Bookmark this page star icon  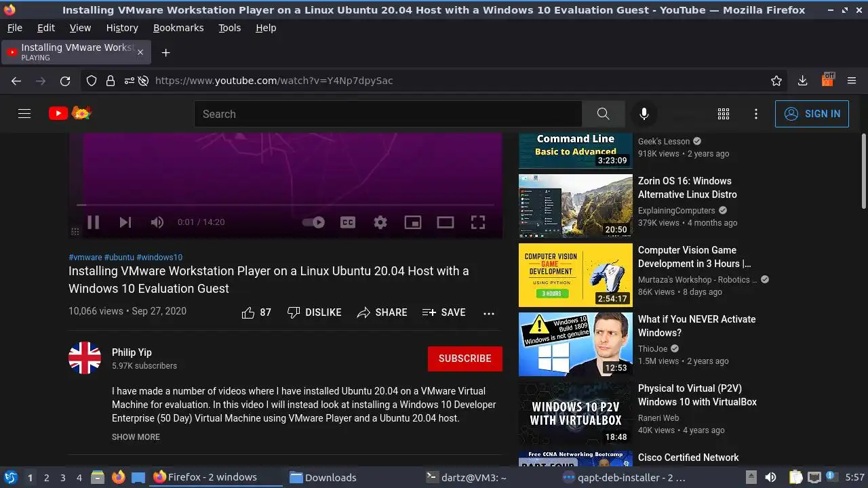pos(776,81)
